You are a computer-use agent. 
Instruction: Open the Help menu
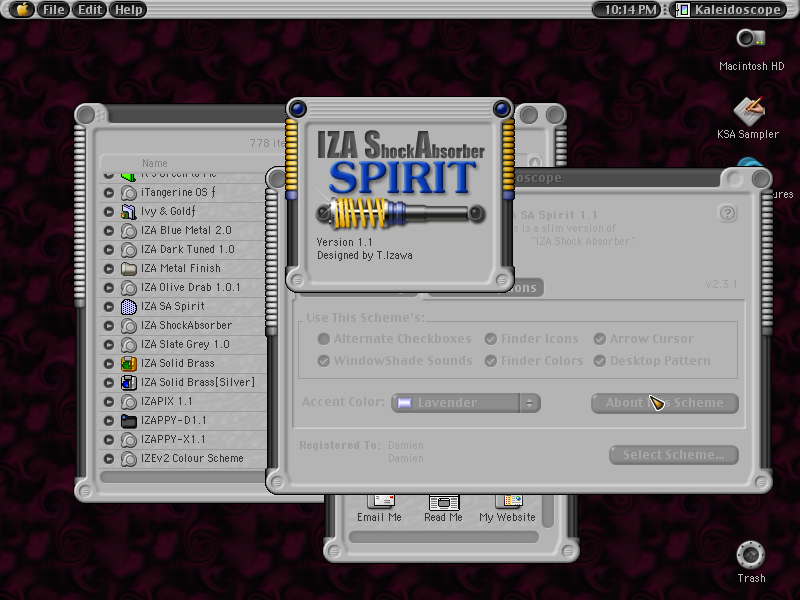point(128,9)
